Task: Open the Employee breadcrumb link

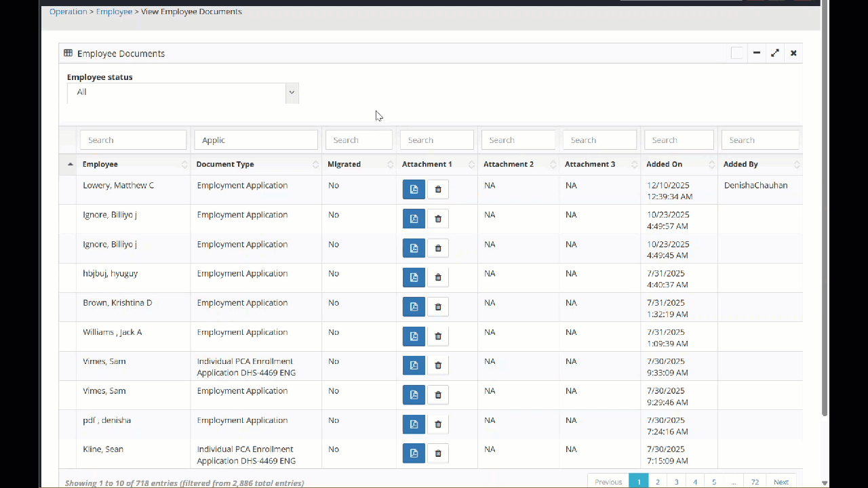Action: 114,12
